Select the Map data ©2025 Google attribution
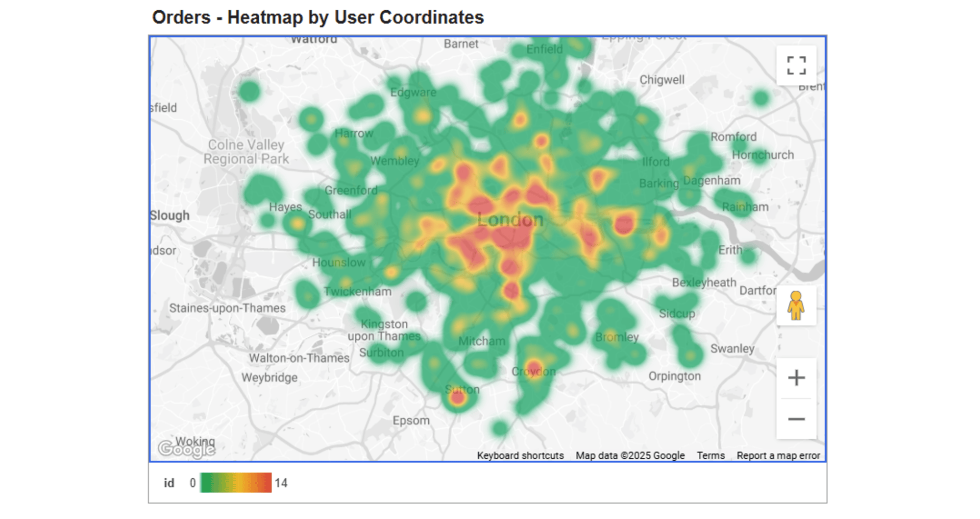Screen dimensions: 980x519 pyautogui.click(x=630, y=455)
